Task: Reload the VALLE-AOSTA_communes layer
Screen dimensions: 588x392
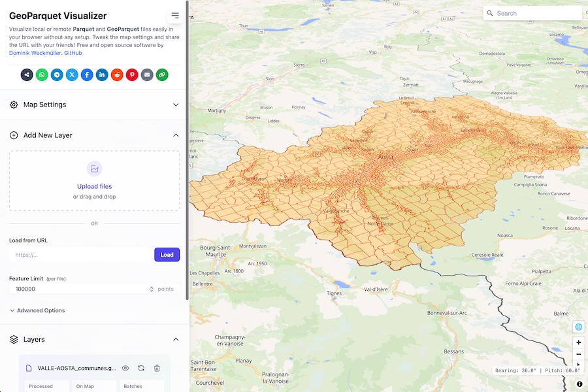Action: tap(141, 368)
